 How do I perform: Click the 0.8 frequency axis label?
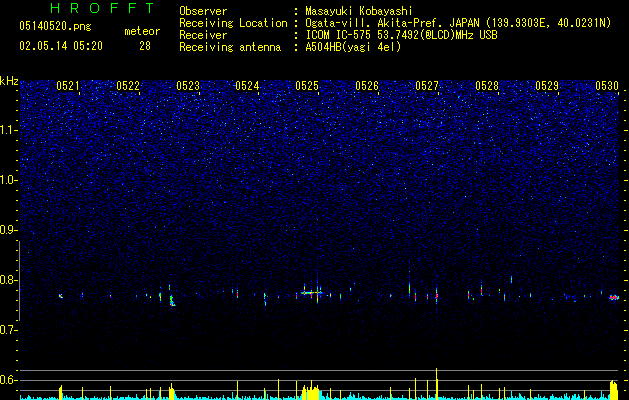click(x=9, y=280)
